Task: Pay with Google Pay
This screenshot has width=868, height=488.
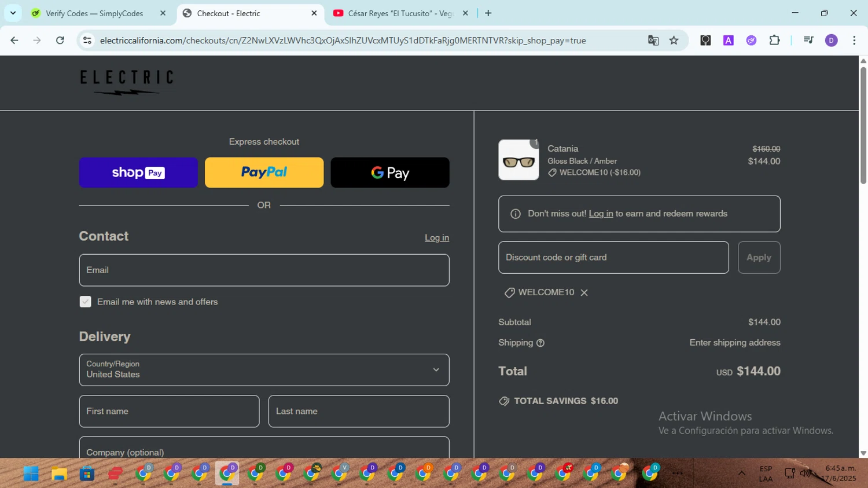Action: 390,173
